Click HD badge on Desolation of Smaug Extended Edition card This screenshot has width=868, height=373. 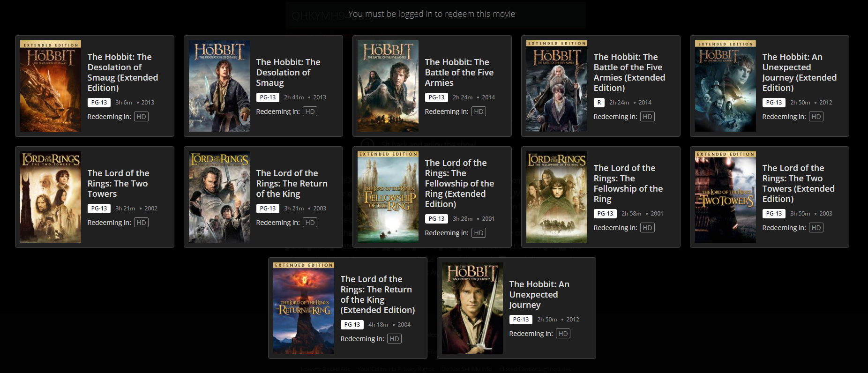pyautogui.click(x=141, y=117)
